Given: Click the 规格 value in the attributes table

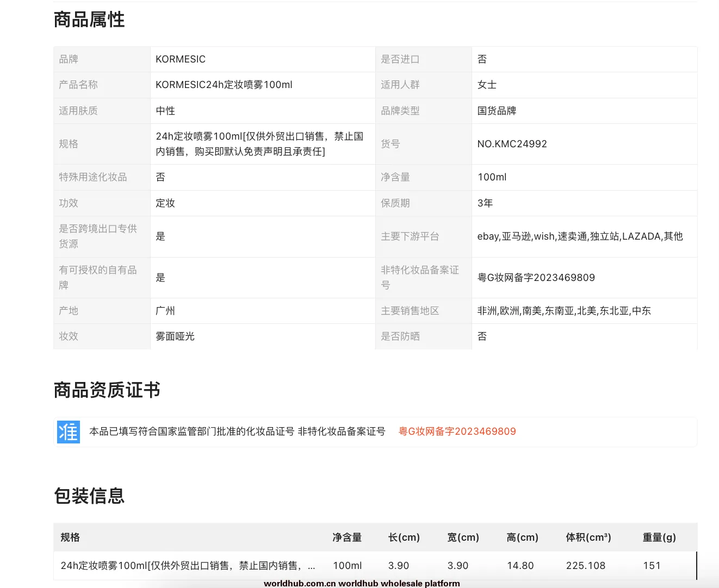Looking at the screenshot, I should point(259,144).
